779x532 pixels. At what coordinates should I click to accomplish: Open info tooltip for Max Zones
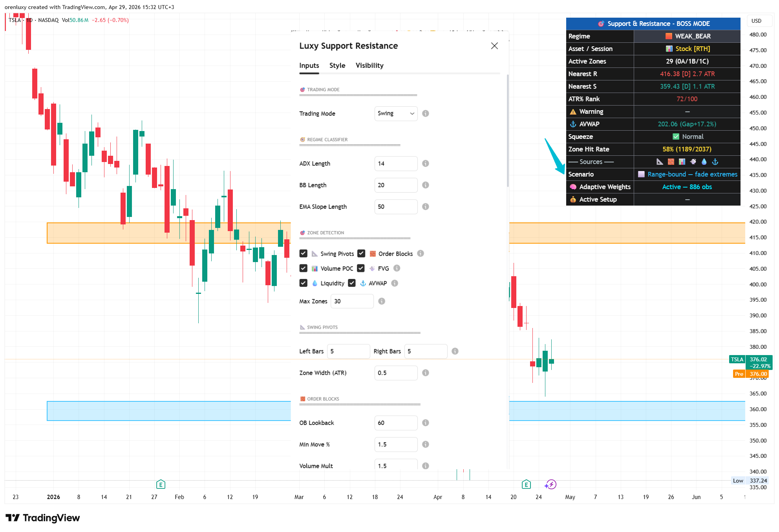(381, 301)
